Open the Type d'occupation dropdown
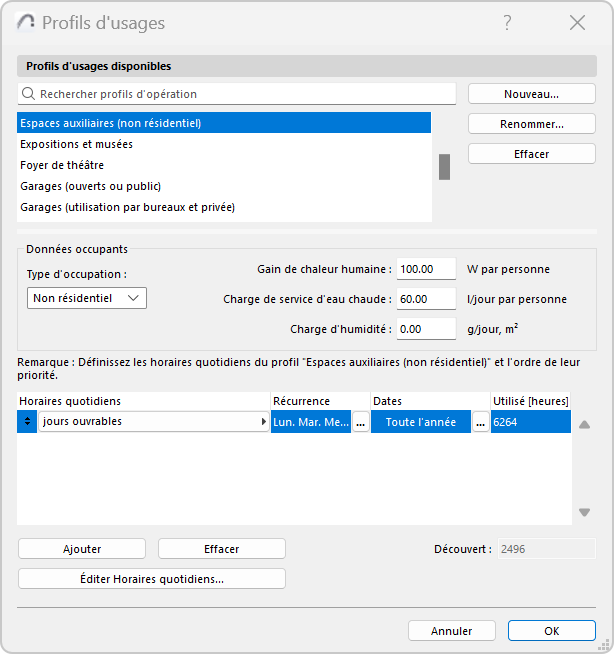Viewport: 614px width, 654px height. pos(87,298)
